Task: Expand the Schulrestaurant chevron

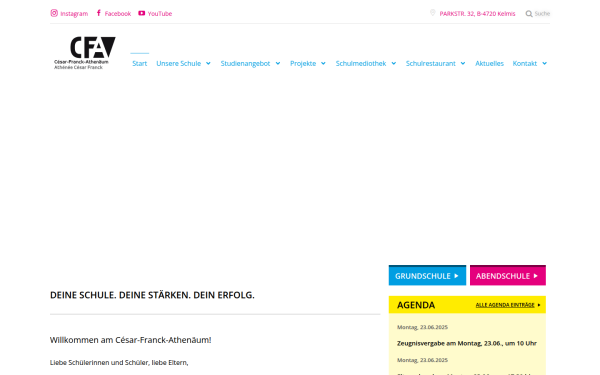Action: point(463,64)
